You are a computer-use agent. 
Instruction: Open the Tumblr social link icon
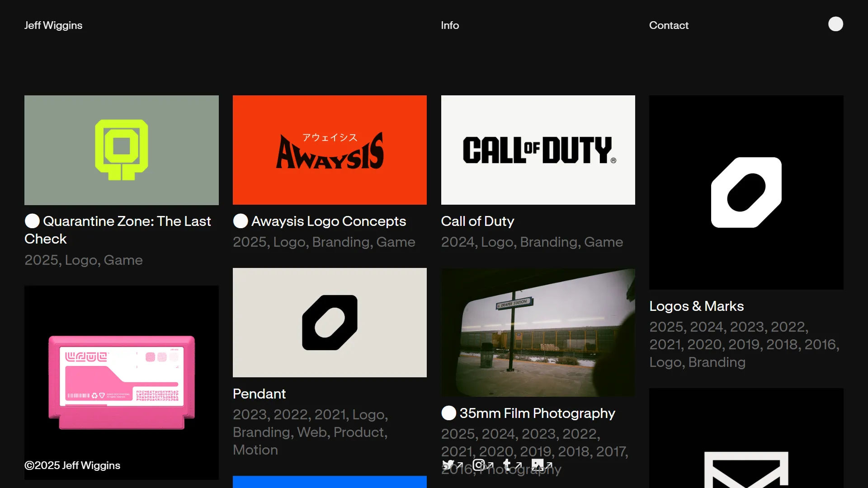(507, 465)
